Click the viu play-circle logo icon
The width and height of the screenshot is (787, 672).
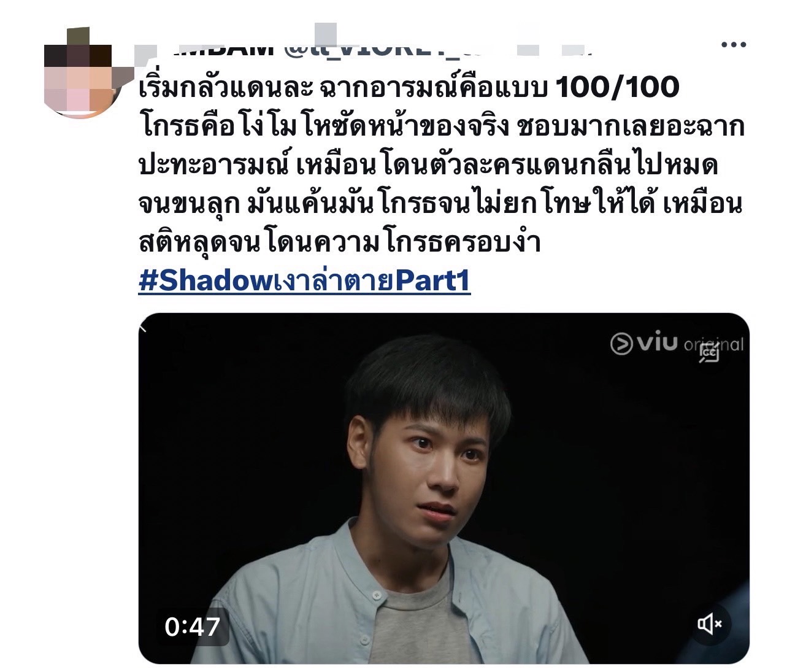[621, 344]
